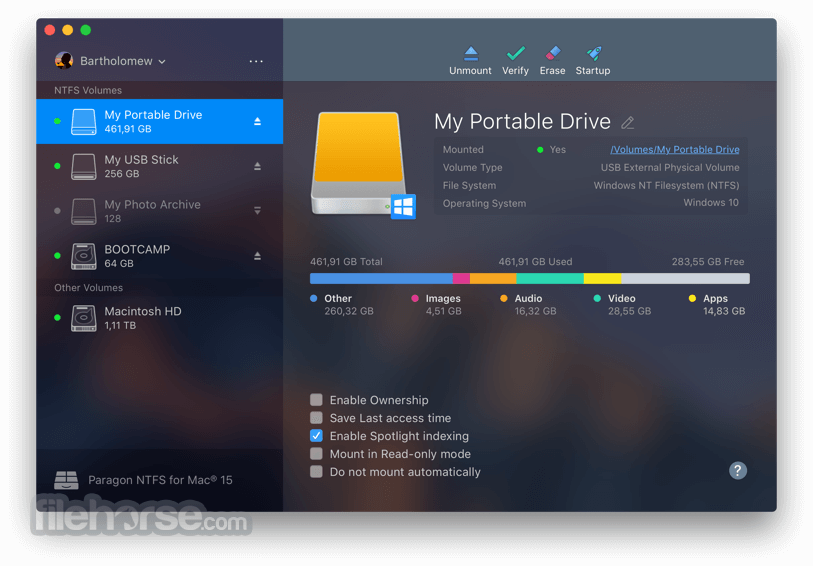Click the large yellow drive image
Viewport: 813px width, 566px height.
[x=358, y=163]
